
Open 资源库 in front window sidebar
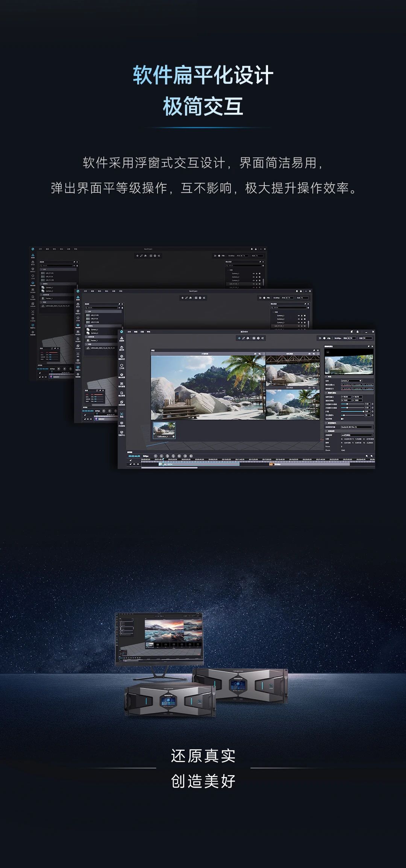pos(122,339)
